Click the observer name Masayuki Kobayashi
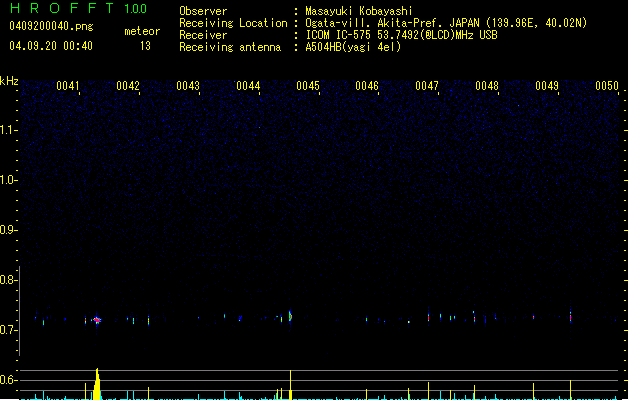The height and width of the screenshot is (400, 629). point(359,11)
